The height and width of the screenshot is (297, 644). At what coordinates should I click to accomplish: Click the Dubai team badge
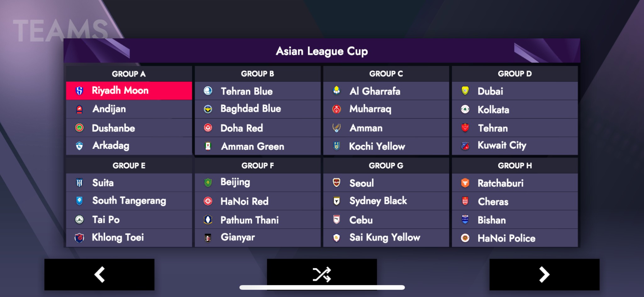pos(465,91)
